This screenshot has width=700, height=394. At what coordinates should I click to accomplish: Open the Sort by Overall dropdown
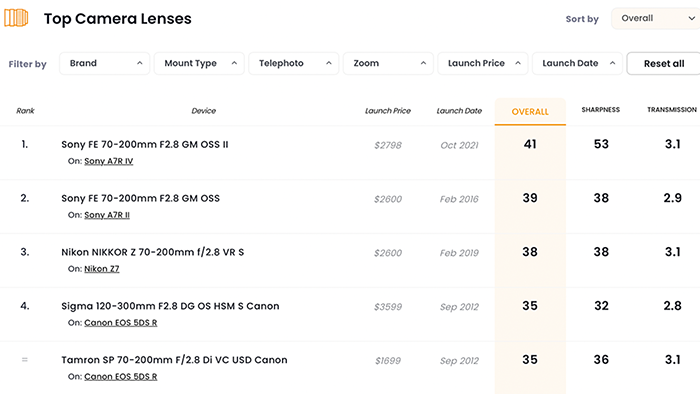(656, 18)
